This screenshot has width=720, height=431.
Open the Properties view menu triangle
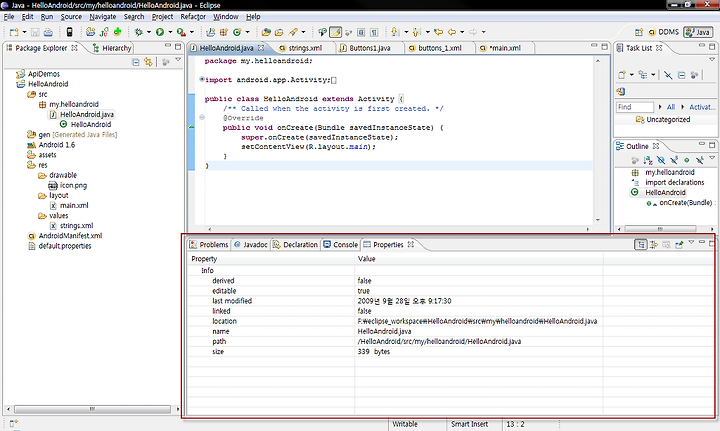[x=691, y=242]
